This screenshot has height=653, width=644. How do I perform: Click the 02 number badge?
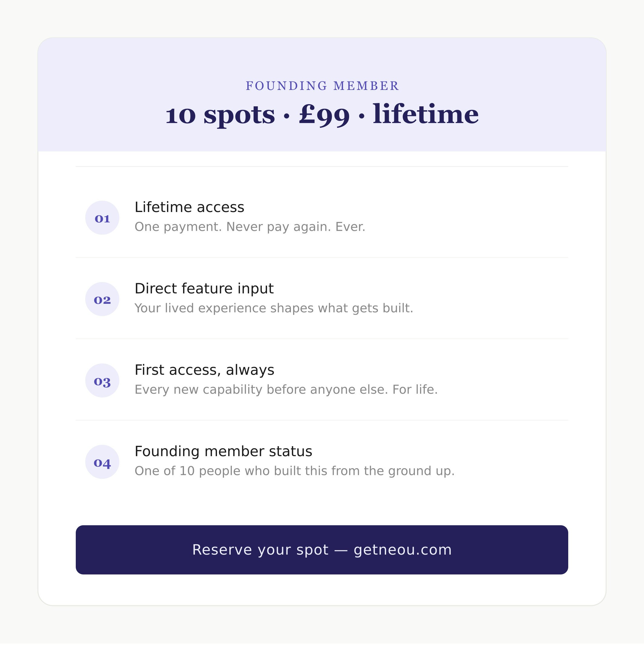click(x=102, y=299)
